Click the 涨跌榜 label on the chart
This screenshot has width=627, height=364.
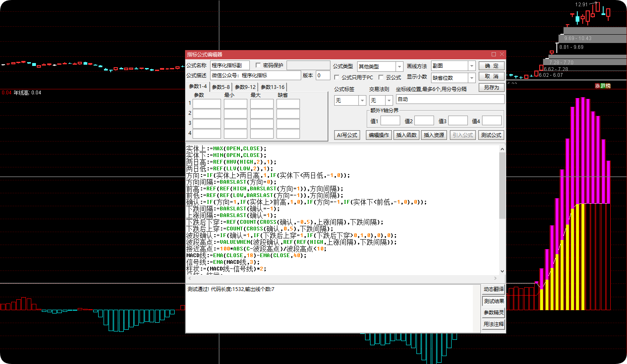[603, 86]
